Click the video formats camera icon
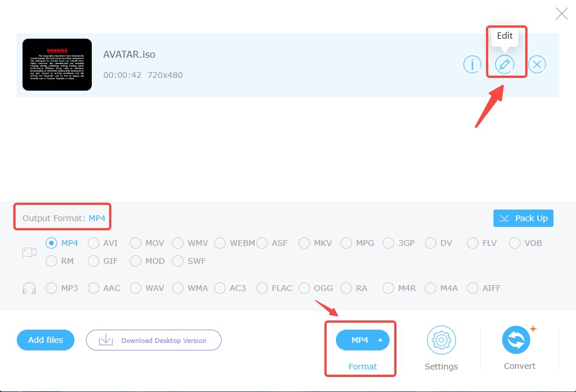The image size is (576, 392). pyautogui.click(x=29, y=252)
